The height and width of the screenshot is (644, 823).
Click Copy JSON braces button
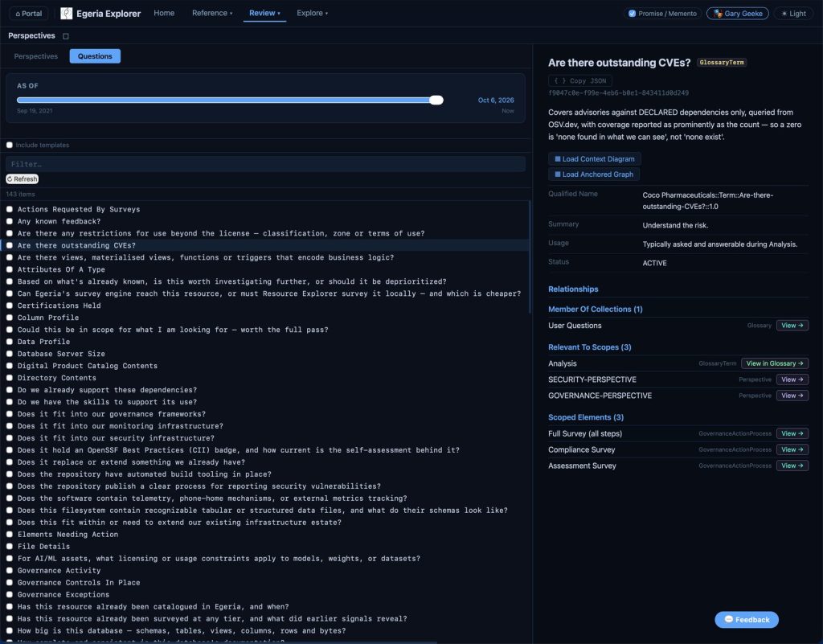[x=580, y=81]
